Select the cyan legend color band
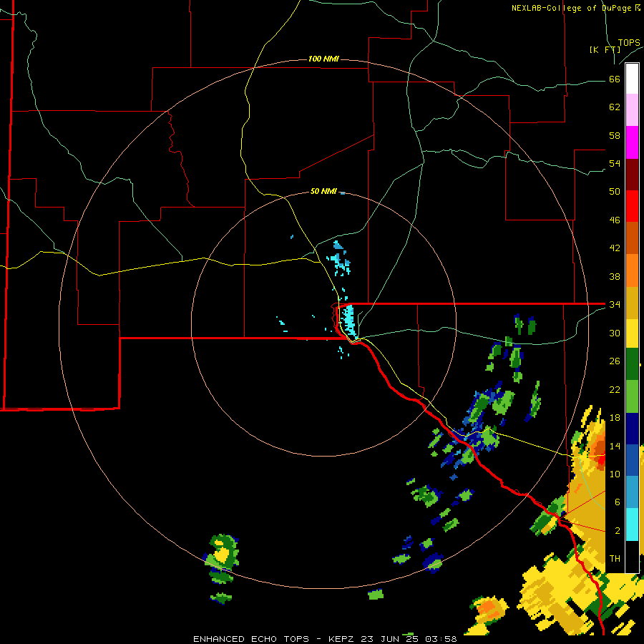Image resolution: width=644 pixels, height=644 pixels. [x=632, y=525]
